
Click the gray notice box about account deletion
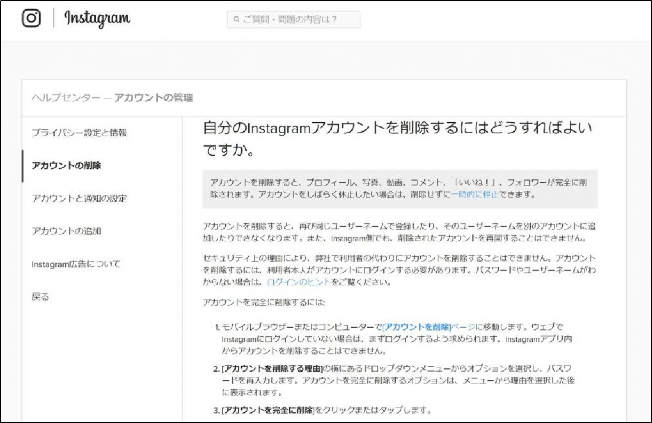(400, 189)
